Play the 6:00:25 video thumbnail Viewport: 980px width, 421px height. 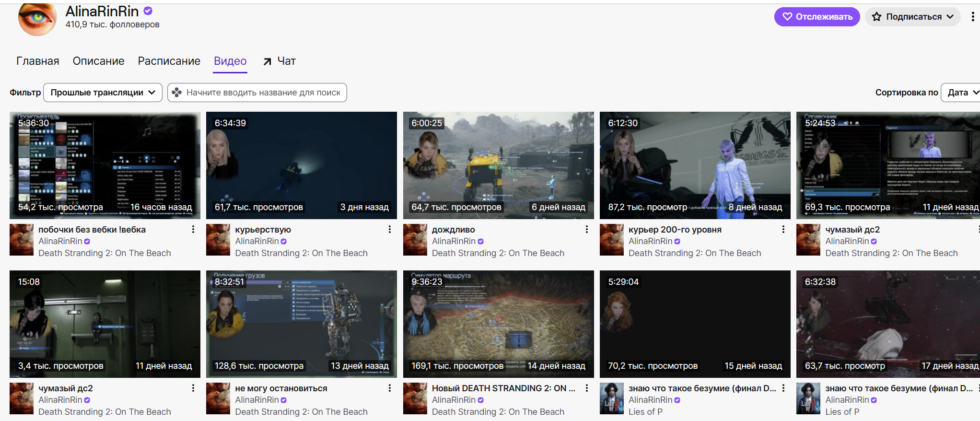click(499, 165)
